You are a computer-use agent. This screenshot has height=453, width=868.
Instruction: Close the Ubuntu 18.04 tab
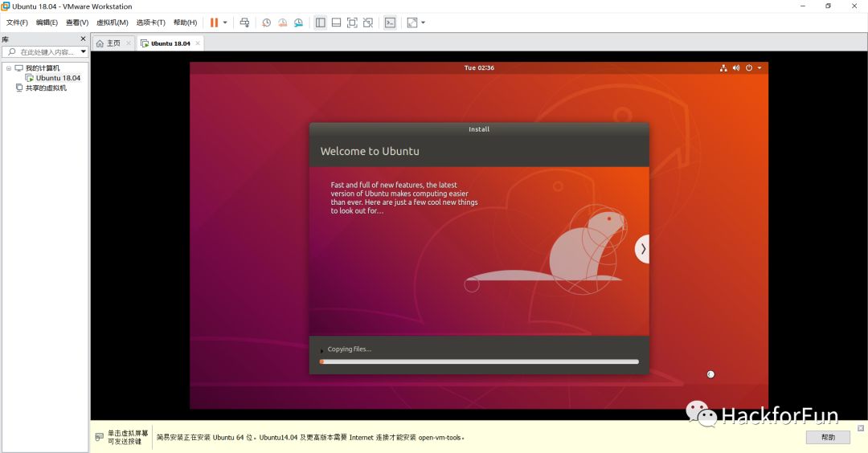click(198, 43)
